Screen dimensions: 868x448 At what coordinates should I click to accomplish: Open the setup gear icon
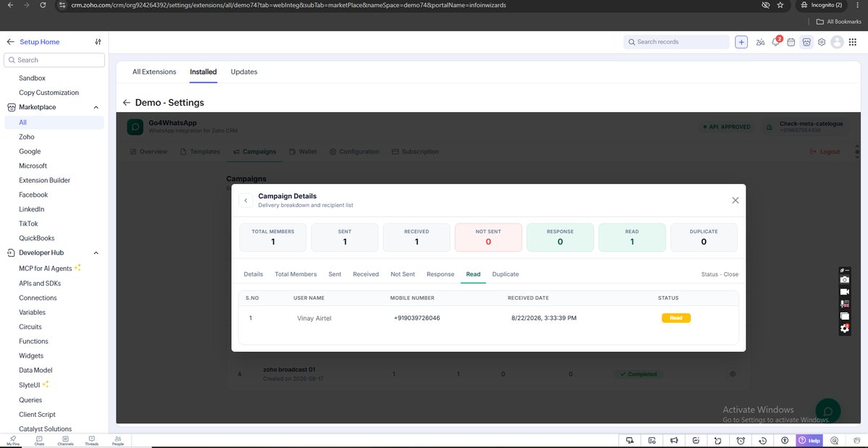(822, 42)
